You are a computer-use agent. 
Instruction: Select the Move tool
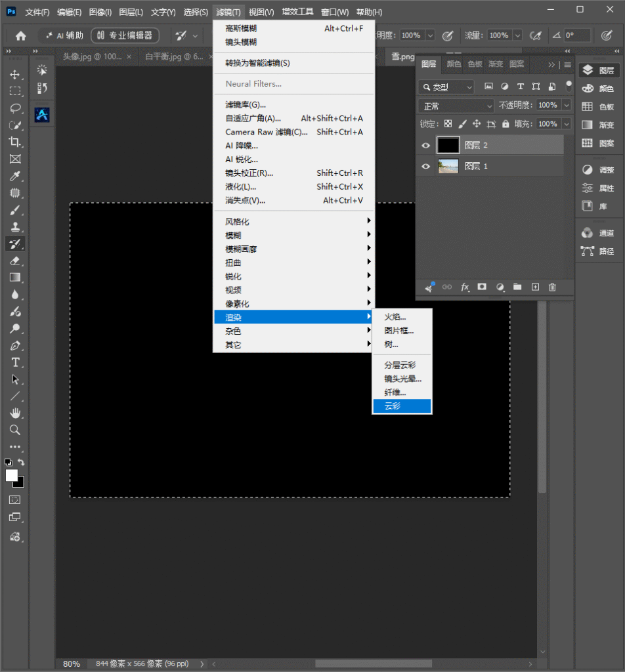pos(15,75)
